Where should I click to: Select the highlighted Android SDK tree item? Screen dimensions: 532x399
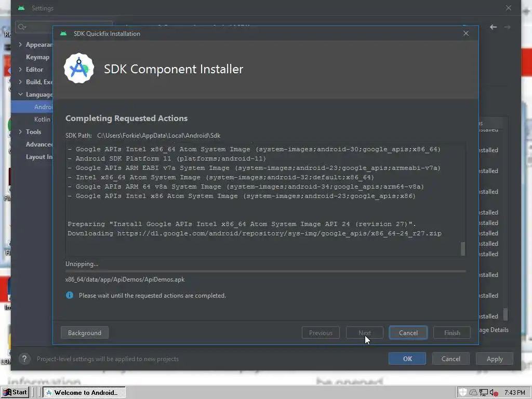pyautogui.click(x=32, y=107)
